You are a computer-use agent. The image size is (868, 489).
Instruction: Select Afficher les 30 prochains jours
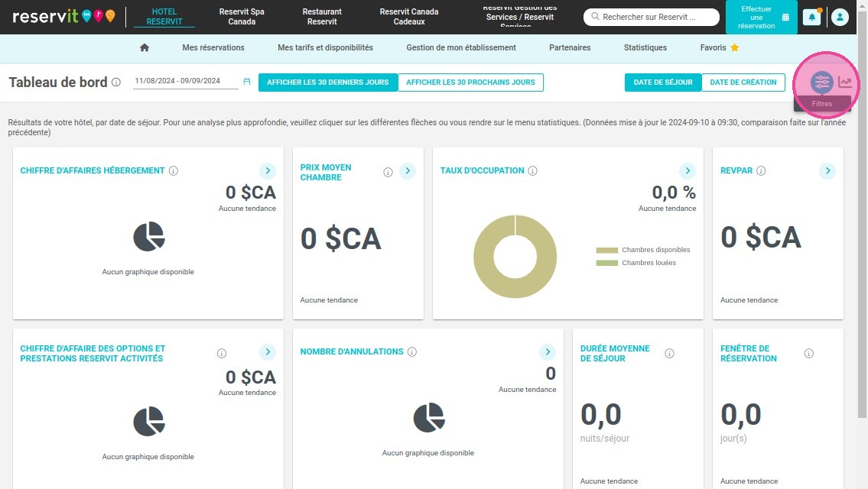(470, 83)
